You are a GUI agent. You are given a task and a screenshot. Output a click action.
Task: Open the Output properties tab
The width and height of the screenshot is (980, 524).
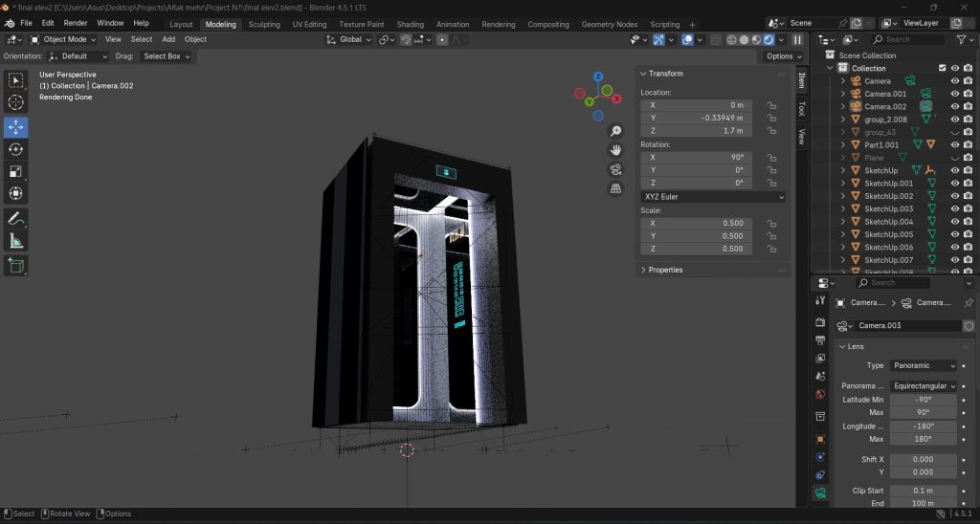[820, 340]
